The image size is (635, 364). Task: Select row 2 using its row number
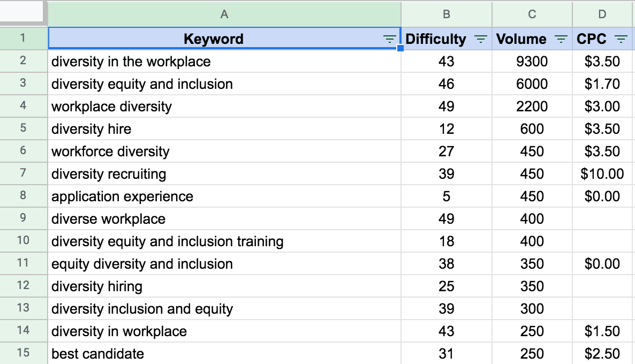[x=24, y=61]
